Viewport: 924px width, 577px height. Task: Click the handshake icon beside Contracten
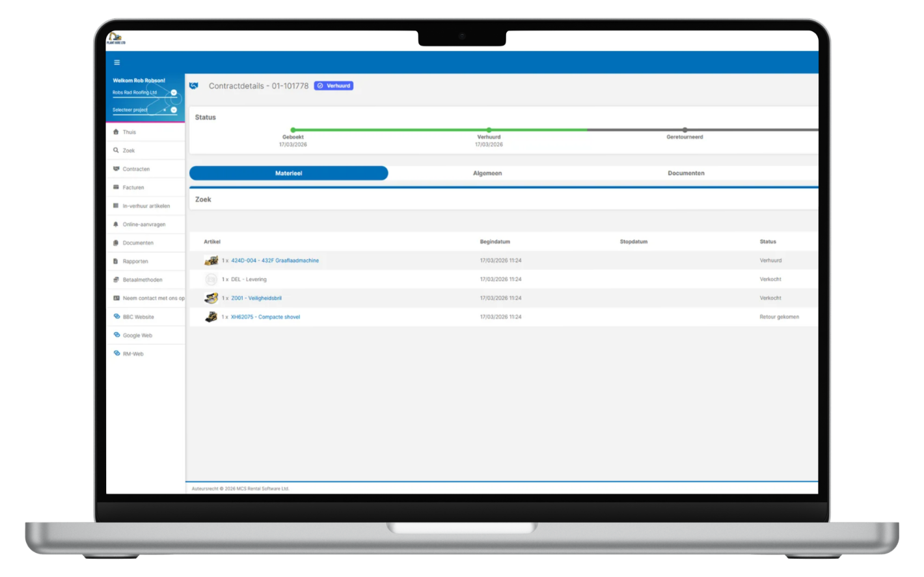click(x=116, y=169)
